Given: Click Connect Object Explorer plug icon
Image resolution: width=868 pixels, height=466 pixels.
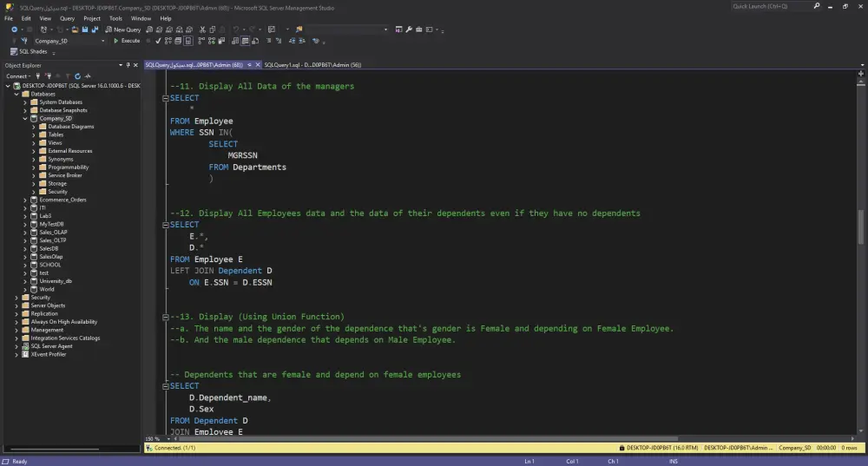Looking at the screenshot, I should tap(37, 75).
